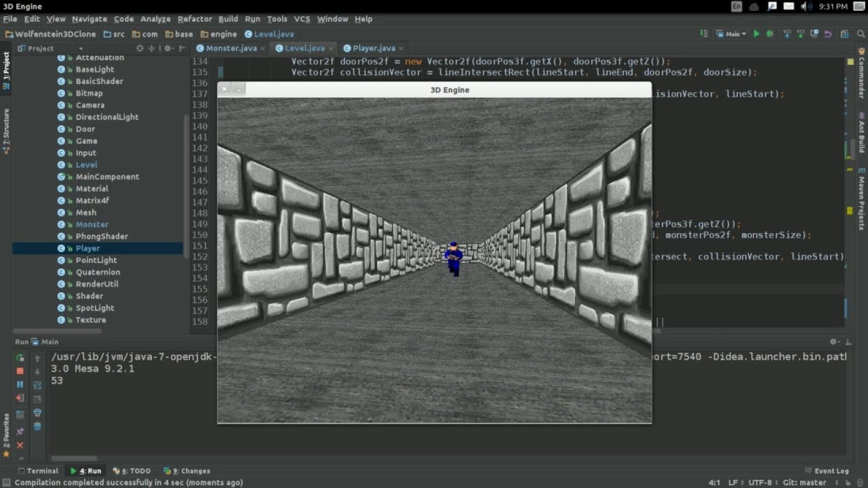Pause output with the blue pause icon

pyautogui.click(x=20, y=384)
